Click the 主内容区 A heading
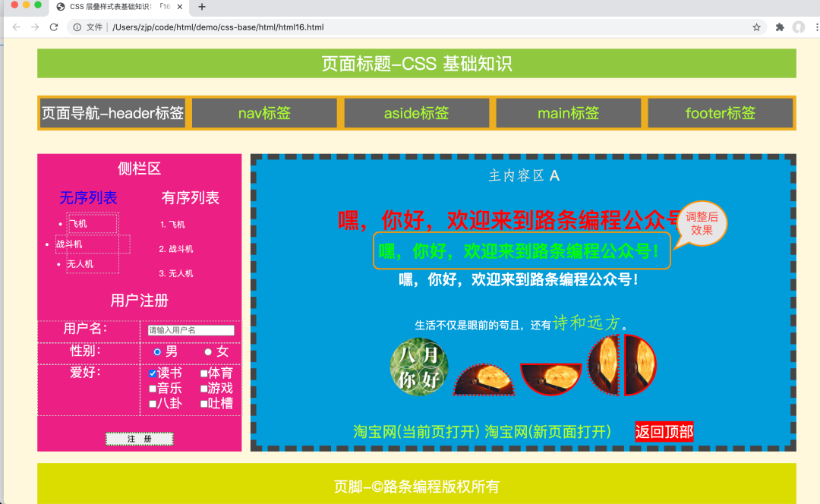 (x=524, y=175)
